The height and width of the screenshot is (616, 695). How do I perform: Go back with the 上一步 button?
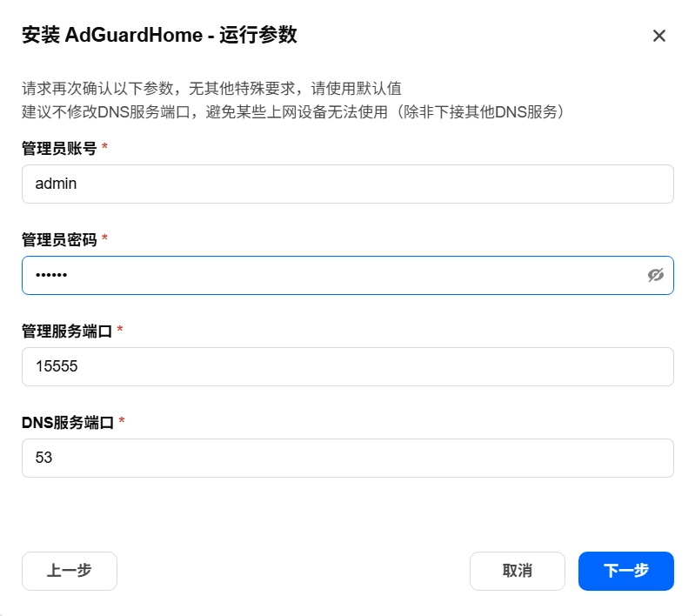pyautogui.click(x=70, y=571)
